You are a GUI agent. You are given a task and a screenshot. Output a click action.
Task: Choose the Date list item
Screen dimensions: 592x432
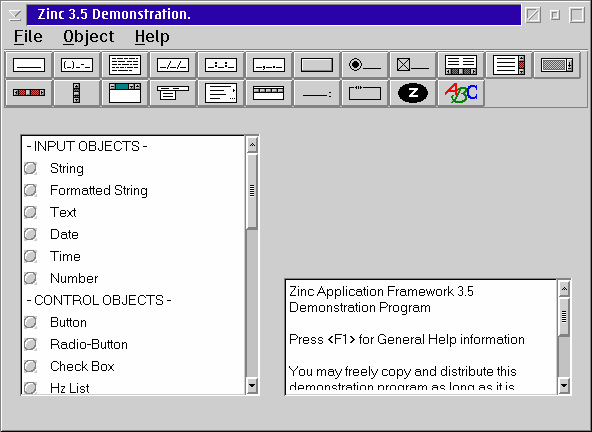click(x=134, y=234)
